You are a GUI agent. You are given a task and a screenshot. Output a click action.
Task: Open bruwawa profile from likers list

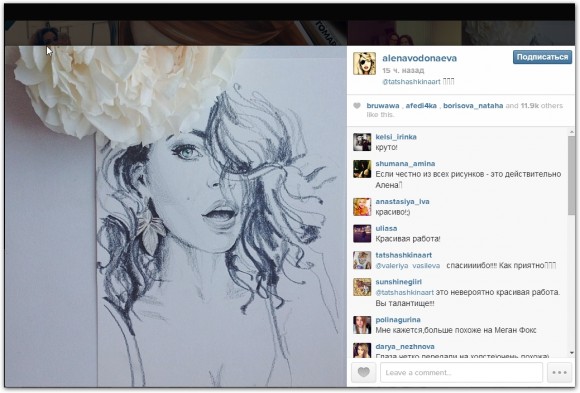pyautogui.click(x=383, y=106)
